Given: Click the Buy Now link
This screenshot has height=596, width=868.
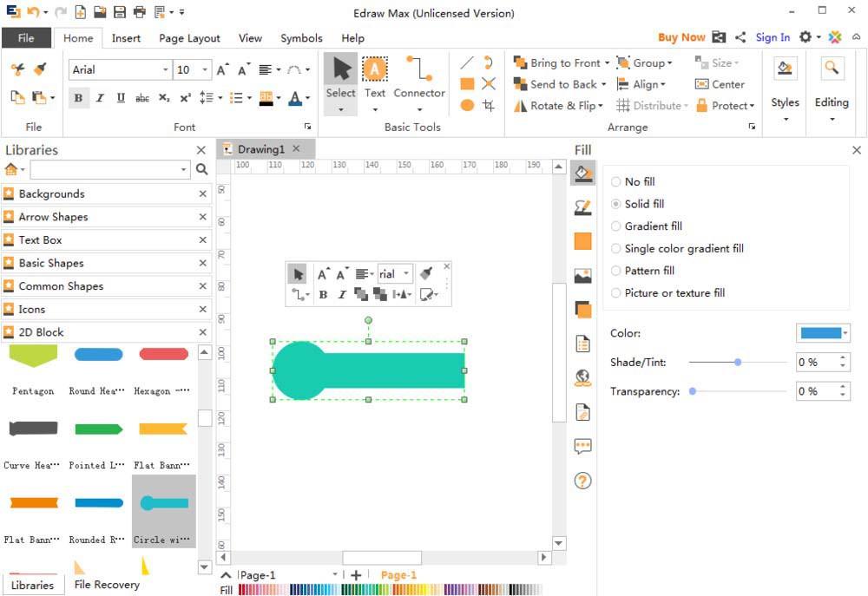Looking at the screenshot, I should (681, 37).
